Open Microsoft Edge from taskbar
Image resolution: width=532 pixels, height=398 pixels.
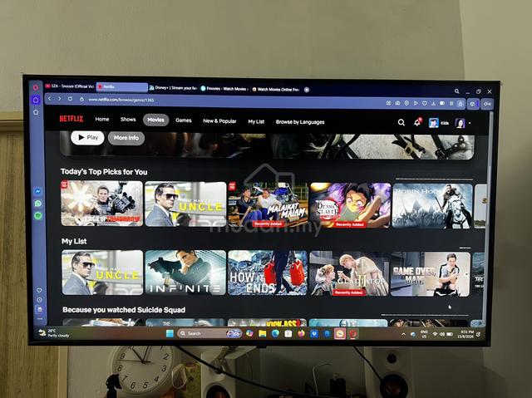(275, 333)
